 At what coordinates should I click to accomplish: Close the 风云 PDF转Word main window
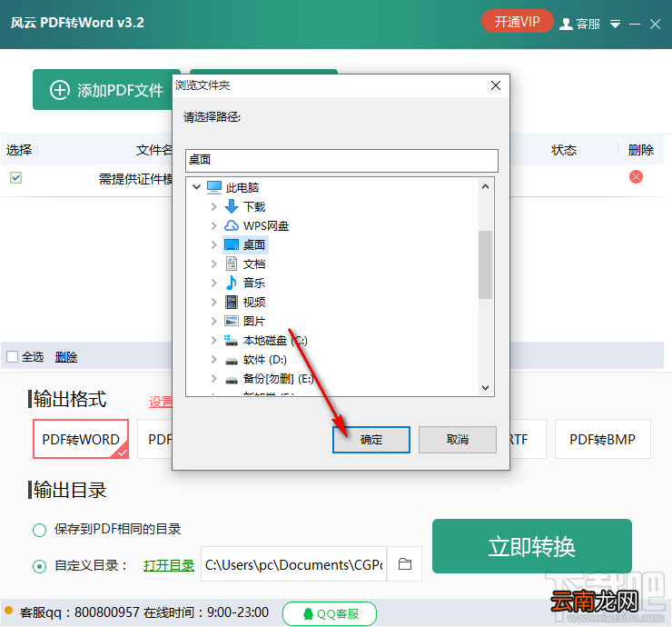(655, 24)
